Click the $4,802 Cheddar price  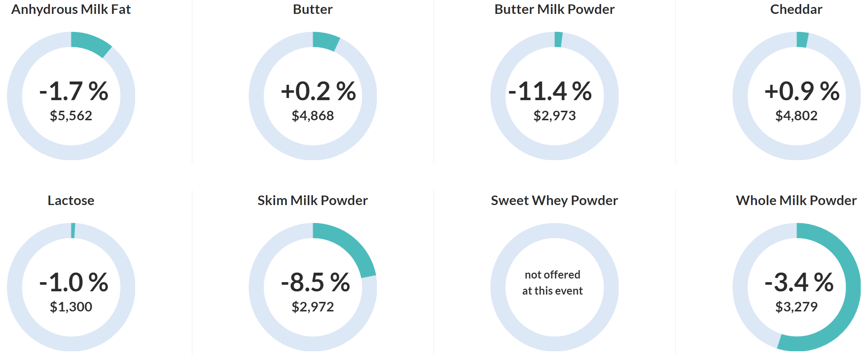796,115
